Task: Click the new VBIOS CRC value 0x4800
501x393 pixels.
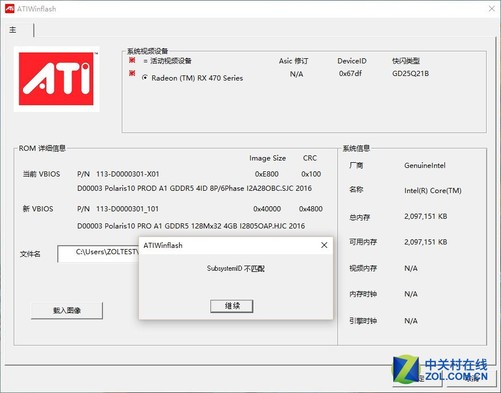Action: pos(311,209)
